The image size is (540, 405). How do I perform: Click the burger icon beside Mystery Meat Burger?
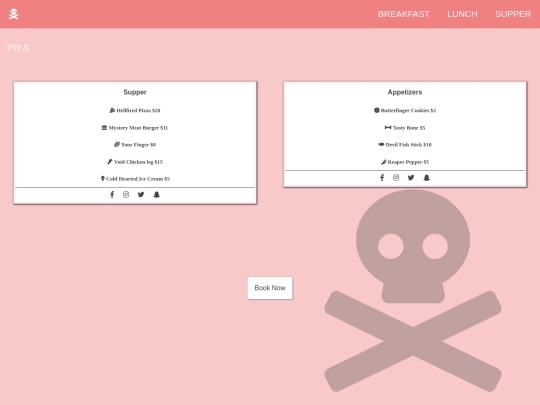tap(104, 127)
